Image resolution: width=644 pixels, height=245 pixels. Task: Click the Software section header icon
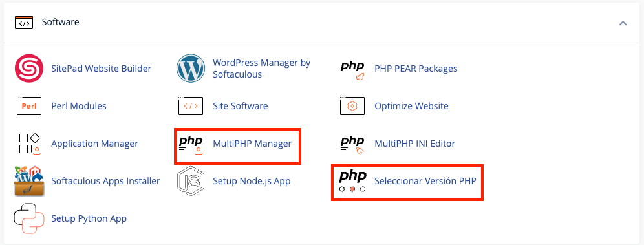(x=24, y=23)
